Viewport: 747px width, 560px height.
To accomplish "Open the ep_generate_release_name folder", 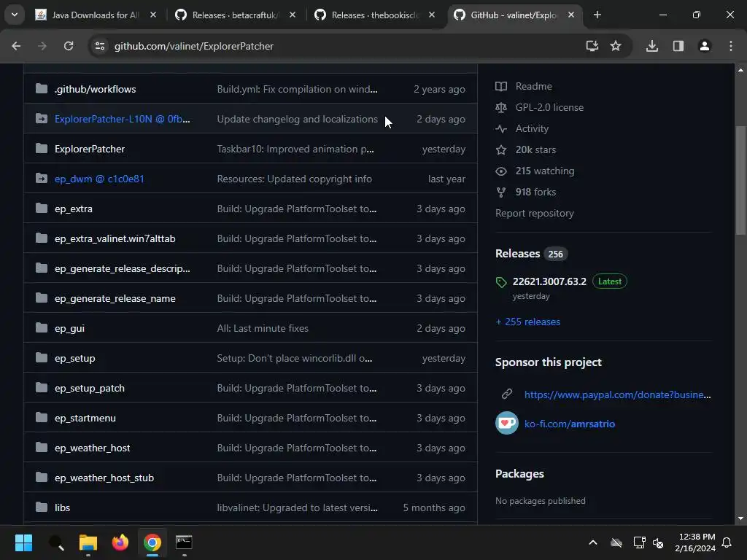I will [x=115, y=298].
